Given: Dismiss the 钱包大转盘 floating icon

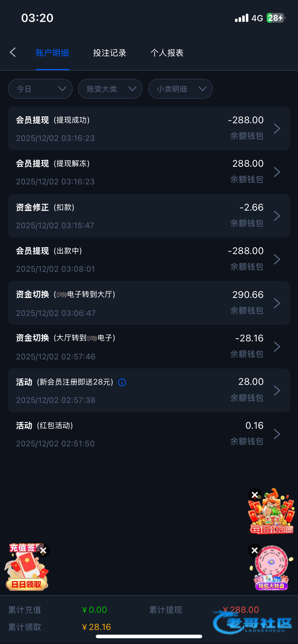Looking at the screenshot, I should pyautogui.click(x=254, y=550).
